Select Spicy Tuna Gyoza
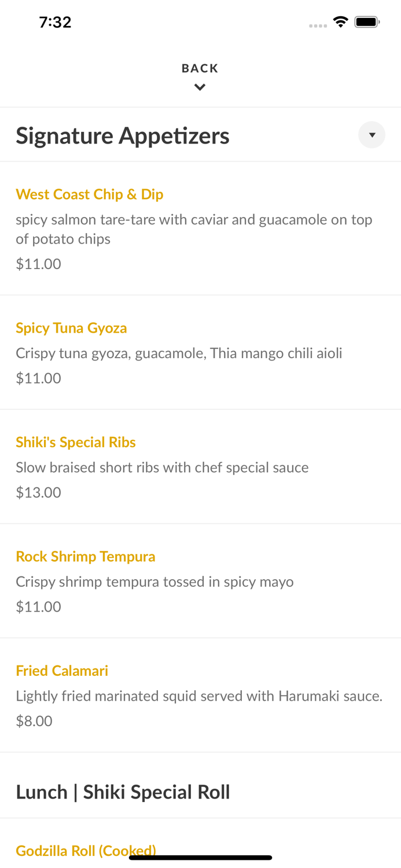 pos(71,328)
